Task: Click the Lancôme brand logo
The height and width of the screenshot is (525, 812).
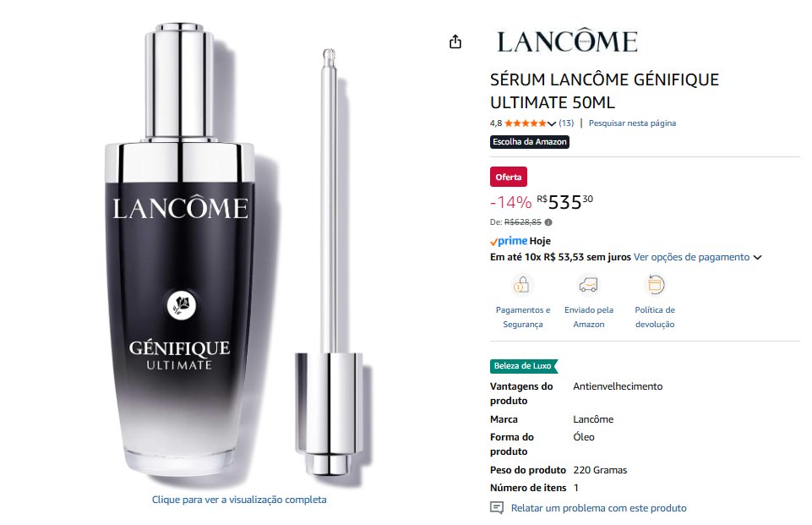Action: [567, 41]
